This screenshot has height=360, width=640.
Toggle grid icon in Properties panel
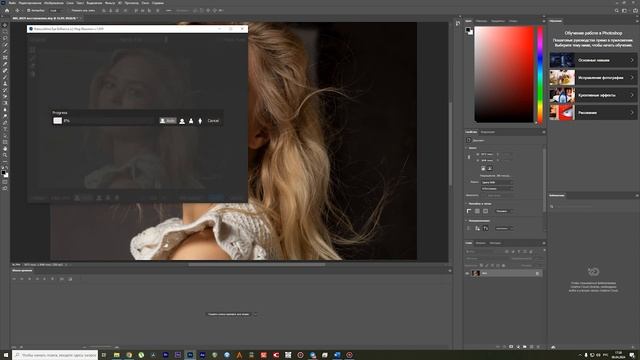477,211
